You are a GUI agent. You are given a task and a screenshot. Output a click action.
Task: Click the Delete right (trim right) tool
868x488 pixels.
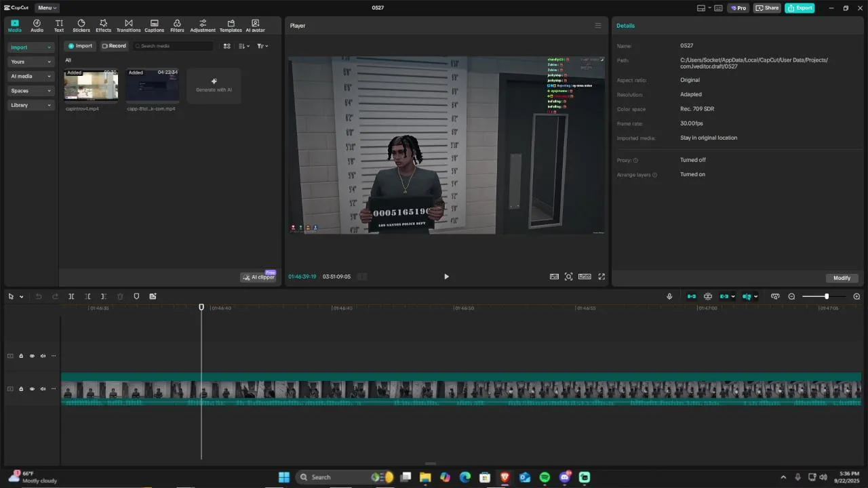pos(104,296)
